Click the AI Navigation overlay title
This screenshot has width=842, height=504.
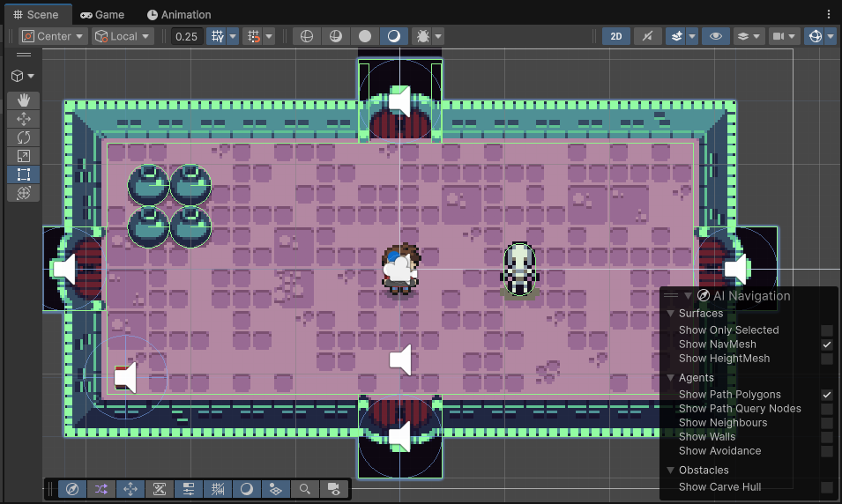[751, 296]
